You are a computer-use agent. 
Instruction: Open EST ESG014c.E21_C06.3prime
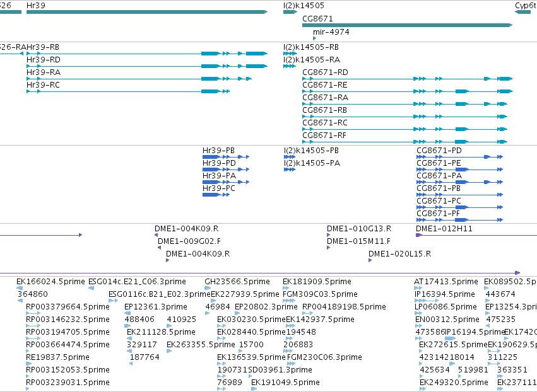(x=137, y=282)
